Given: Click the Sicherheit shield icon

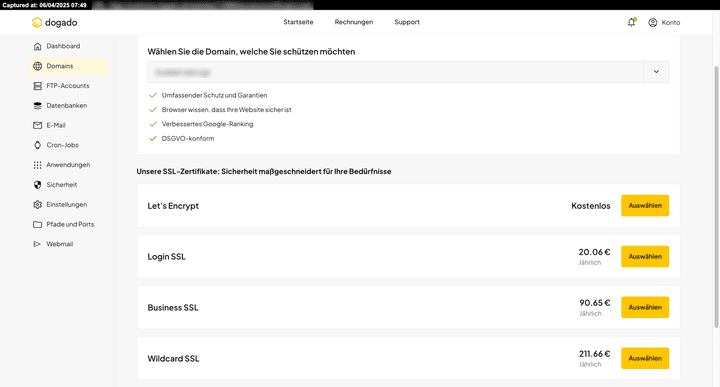Looking at the screenshot, I should pos(38,185).
